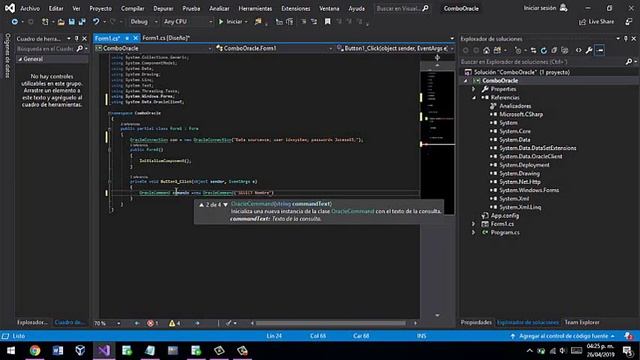Click the open file folder icon
The width and height of the screenshot is (640, 360).
point(61,22)
